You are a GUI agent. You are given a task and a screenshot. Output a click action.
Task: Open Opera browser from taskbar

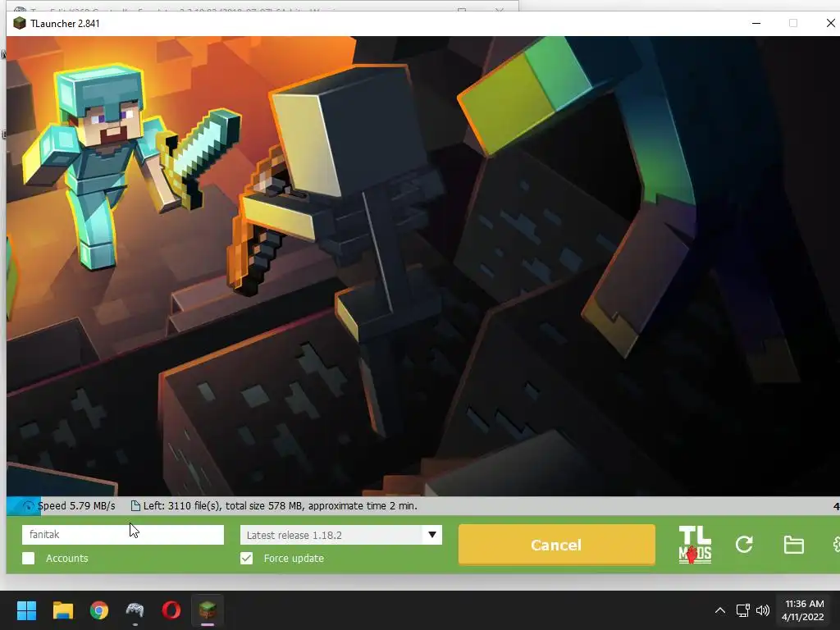pos(171,610)
